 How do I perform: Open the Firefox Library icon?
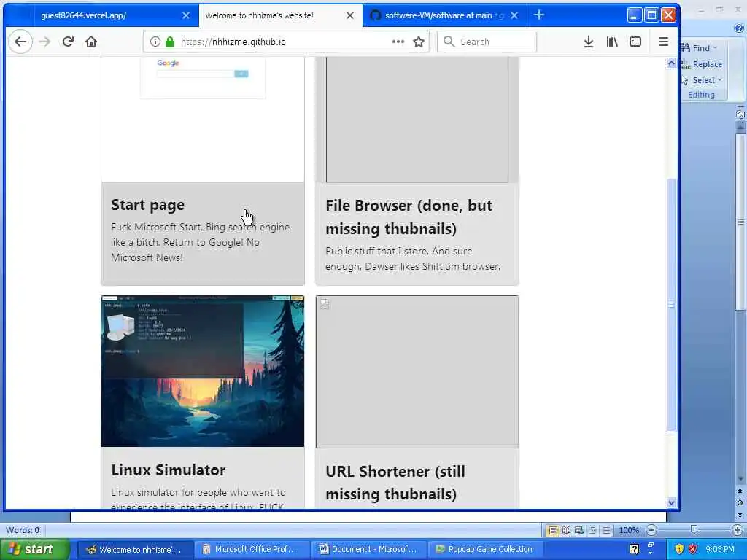612,42
